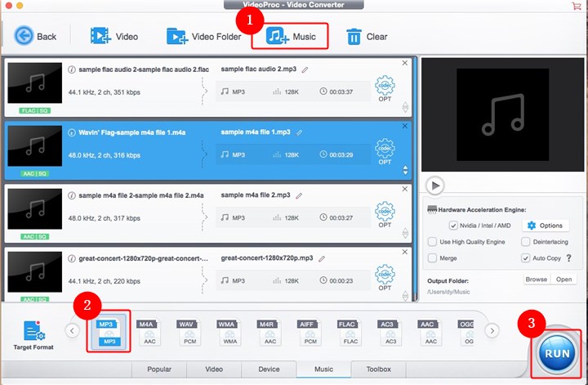The image size is (588, 385).
Task: Select thumbnail of sample m4a file 2
Action: (35, 209)
